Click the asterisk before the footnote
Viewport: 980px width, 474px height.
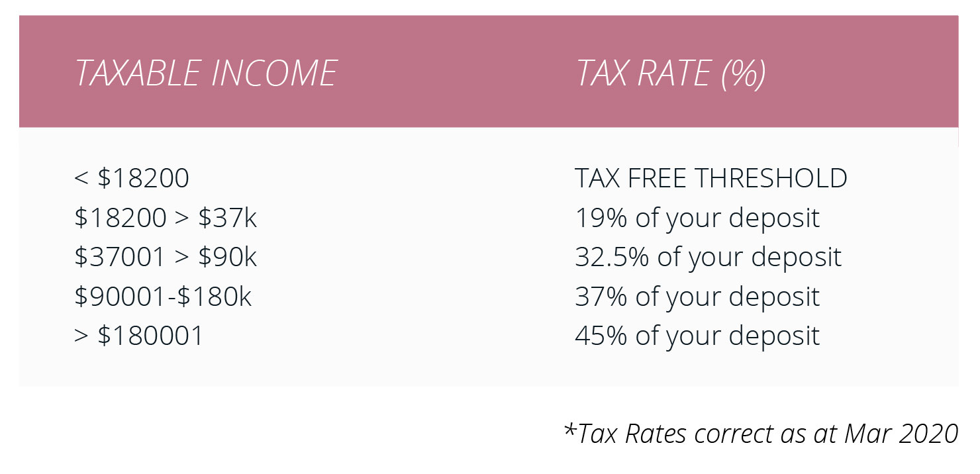tap(569, 430)
